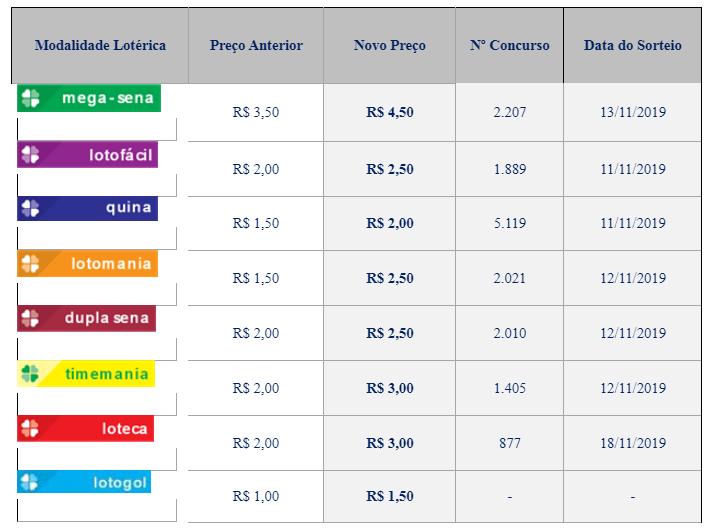The width and height of the screenshot is (709, 531).
Task: Select the lotofácil draw date 11/11/2019
Action: [633, 169]
